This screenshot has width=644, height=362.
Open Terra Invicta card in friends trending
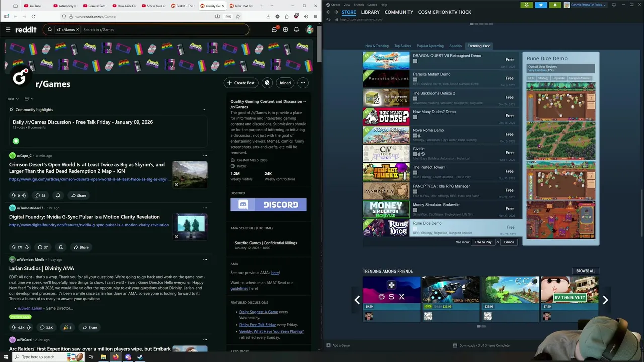451,299
